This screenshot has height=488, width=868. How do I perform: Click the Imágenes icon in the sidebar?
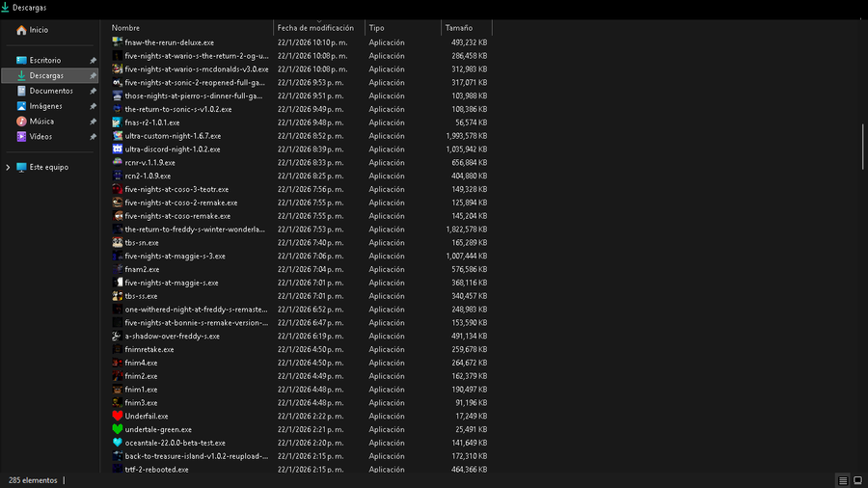[21, 106]
